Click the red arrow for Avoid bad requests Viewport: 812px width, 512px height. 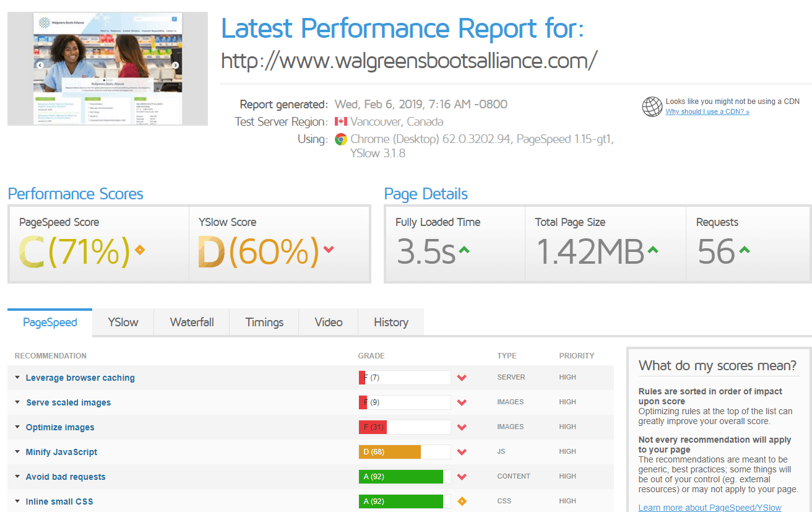pos(462,477)
